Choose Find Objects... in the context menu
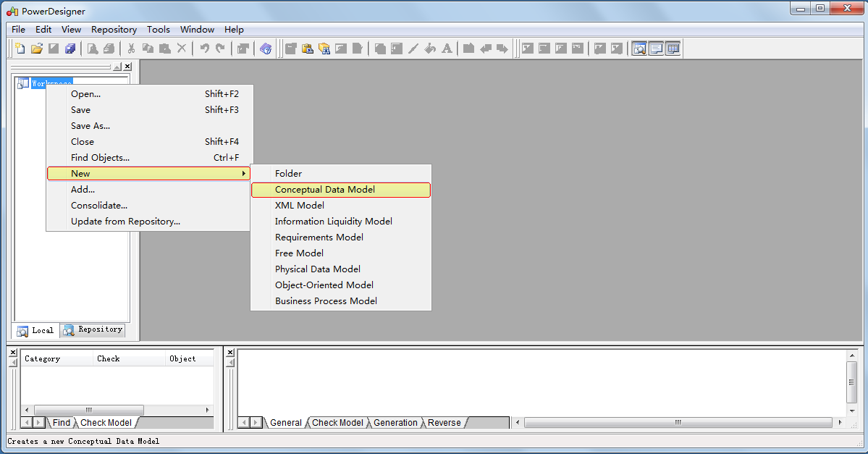The image size is (868, 454). pyautogui.click(x=149, y=158)
